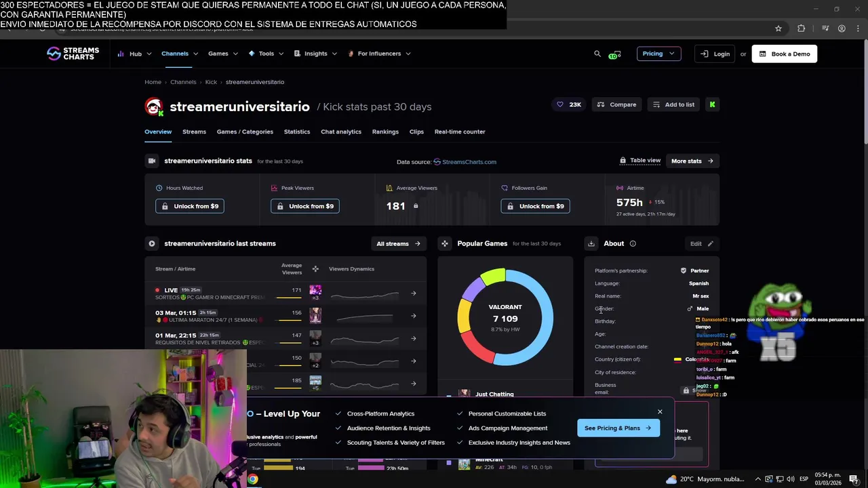Open the Pricing dropdown

(x=658, y=54)
